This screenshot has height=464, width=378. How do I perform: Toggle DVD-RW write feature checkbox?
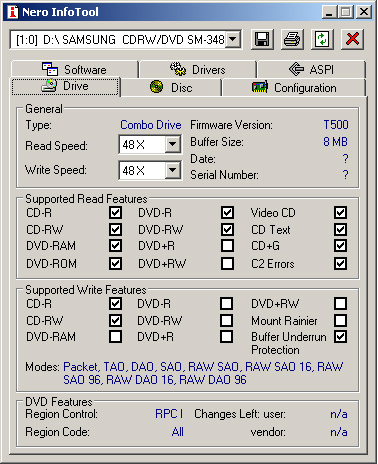[x=227, y=321]
